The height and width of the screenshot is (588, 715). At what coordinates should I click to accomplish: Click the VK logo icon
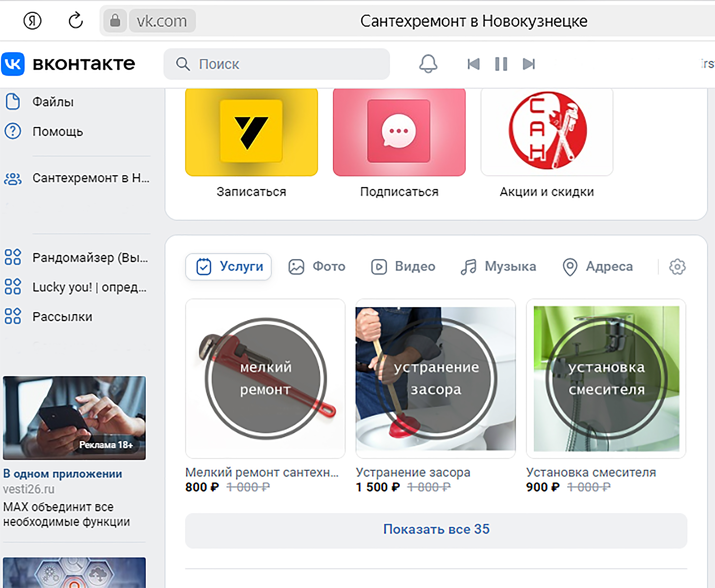point(13,64)
